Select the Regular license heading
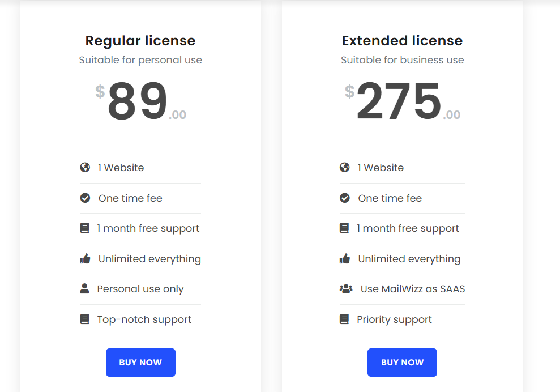This screenshot has height=392, width=560. 140,41
